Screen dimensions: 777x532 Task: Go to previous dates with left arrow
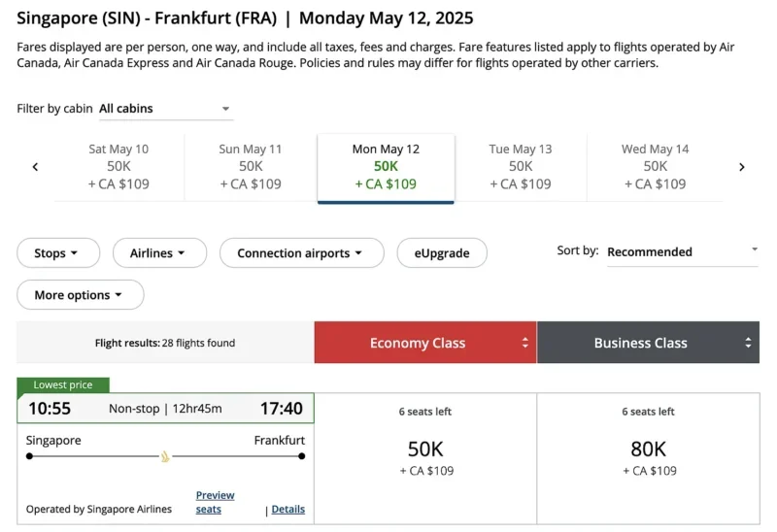pos(36,167)
